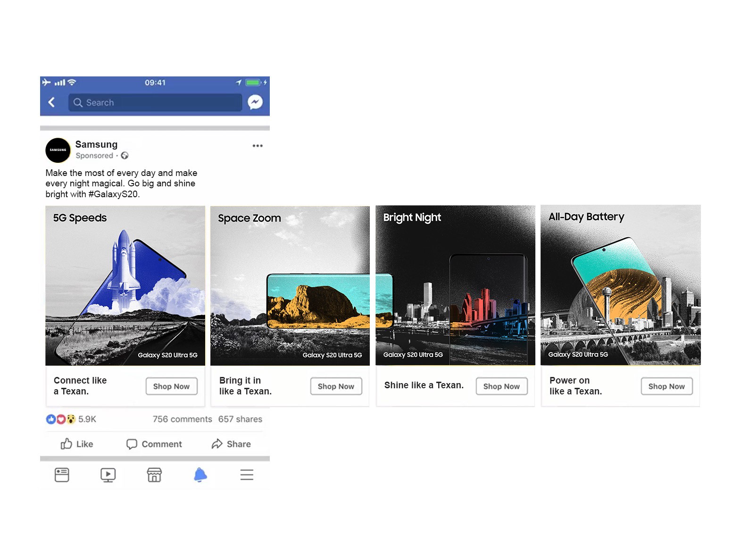This screenshot has width=733, height=560.
Task: Click the 'Shine like a Texan.' headline
Action: 424,385
